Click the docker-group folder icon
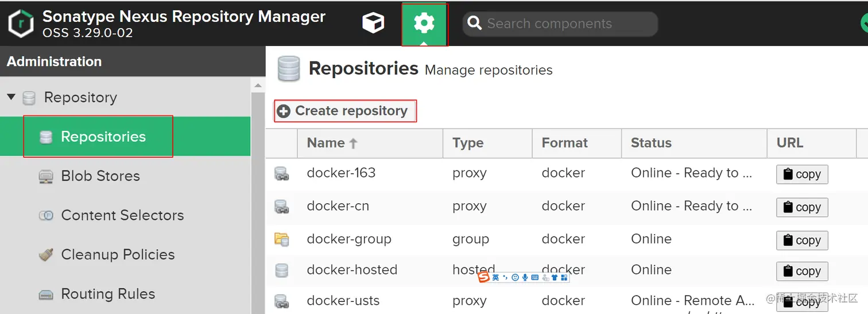 coord(281,239)
